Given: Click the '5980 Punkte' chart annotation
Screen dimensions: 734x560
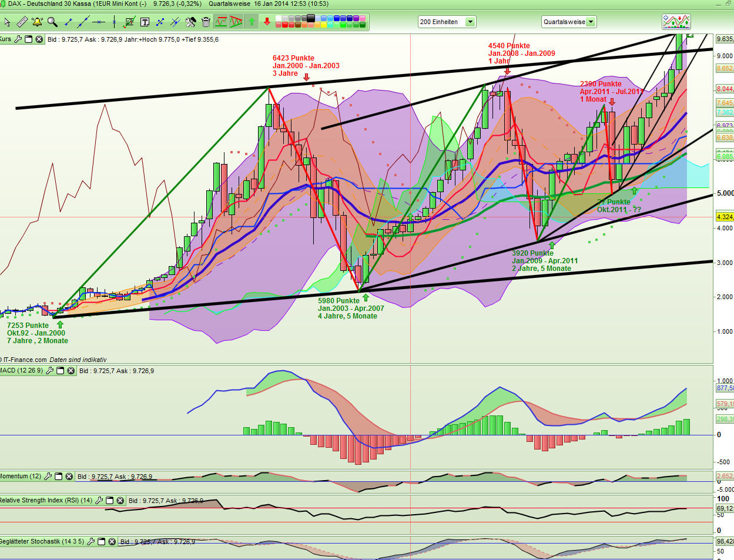Looking at the screenshot, I should tap(338, 301).
